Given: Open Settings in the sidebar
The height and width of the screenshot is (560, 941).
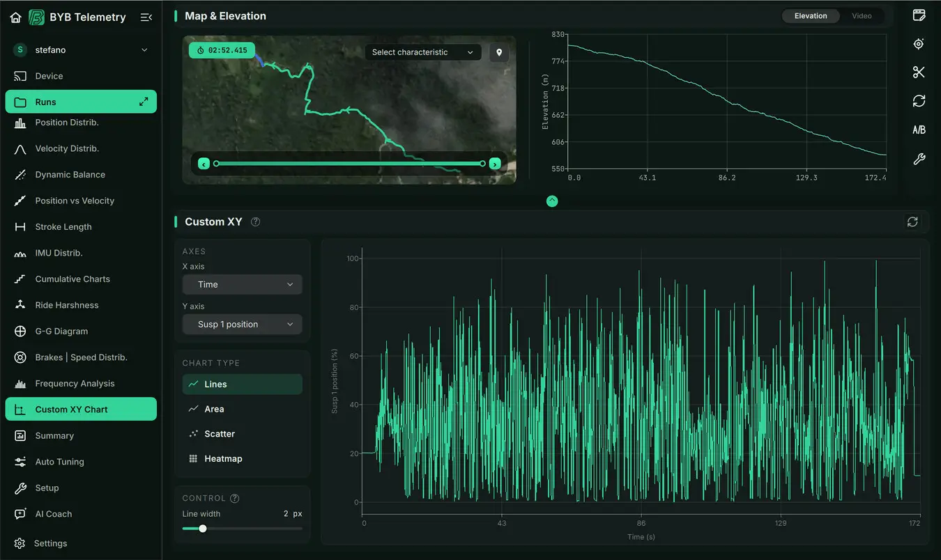Looking at the screenshot, I should 81,543.
